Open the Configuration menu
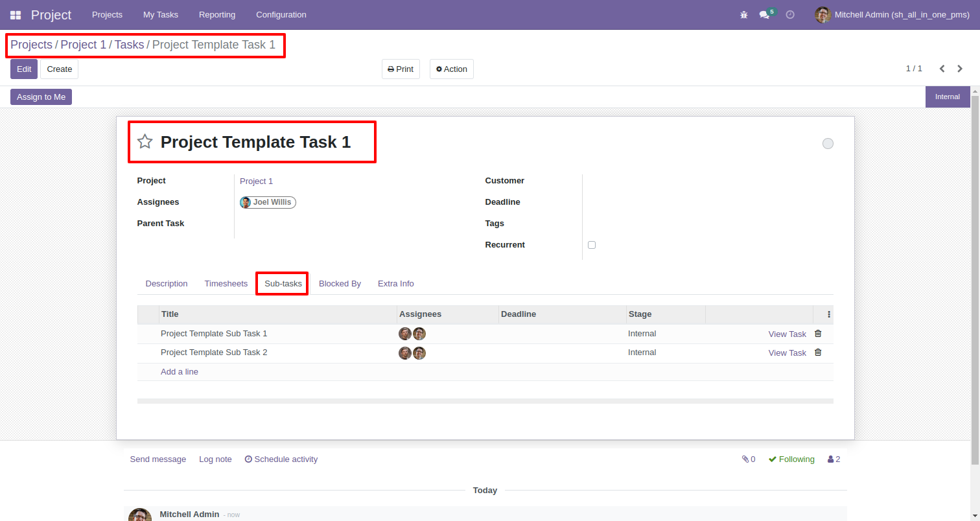Image resolution: width=980 pixels, height=521 pixels. pyautogui.click(x=281, y=14)
